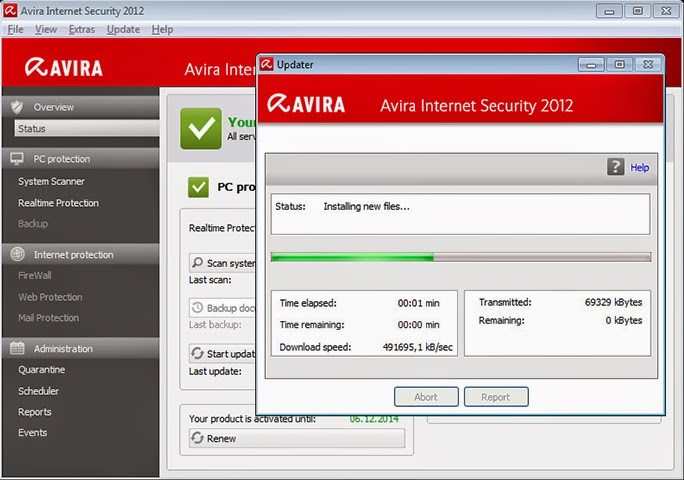This screenshot has height=480, width=684.
Task: Open the Reports section
Action: (34, 412)
